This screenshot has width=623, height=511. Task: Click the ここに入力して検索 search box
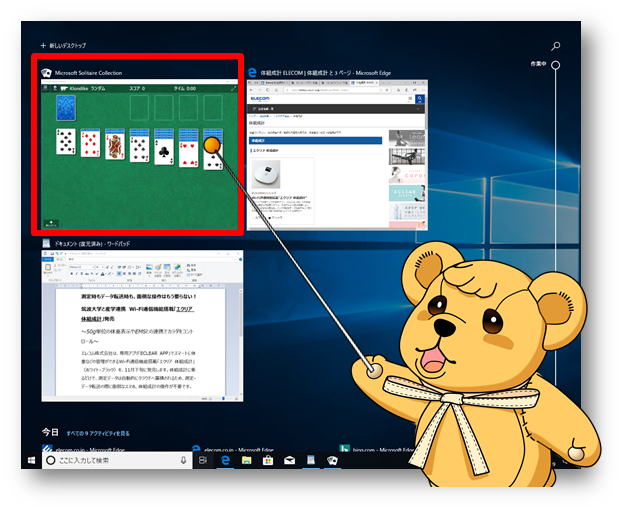[x=117, y=460]
